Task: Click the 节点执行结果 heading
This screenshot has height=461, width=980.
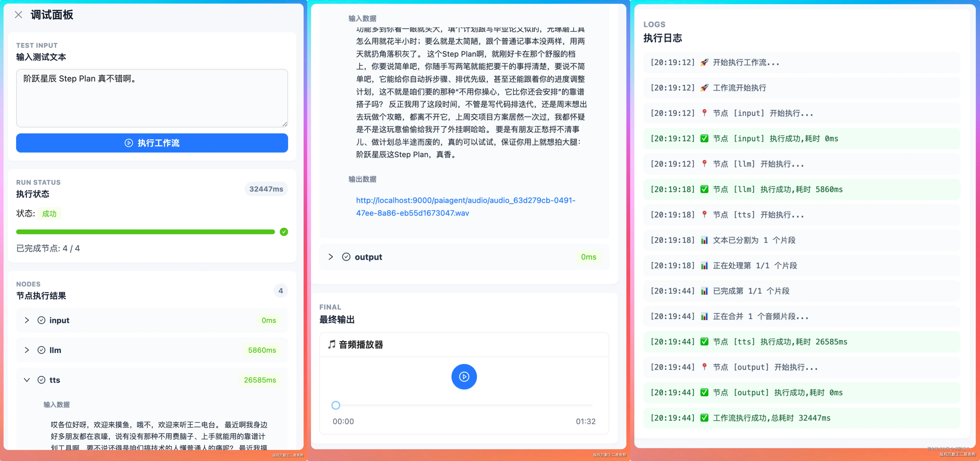Action: tap(41, 296)
